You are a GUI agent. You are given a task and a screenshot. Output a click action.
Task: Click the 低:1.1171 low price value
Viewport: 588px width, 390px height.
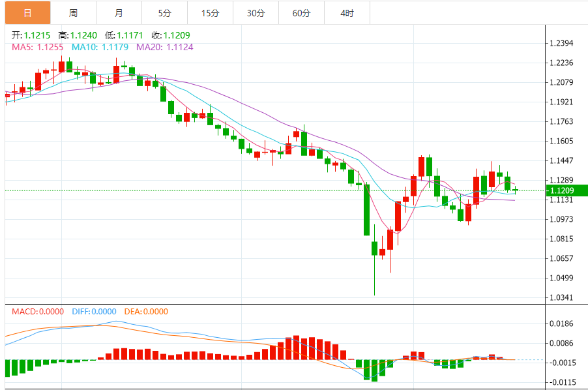[124, 36]
